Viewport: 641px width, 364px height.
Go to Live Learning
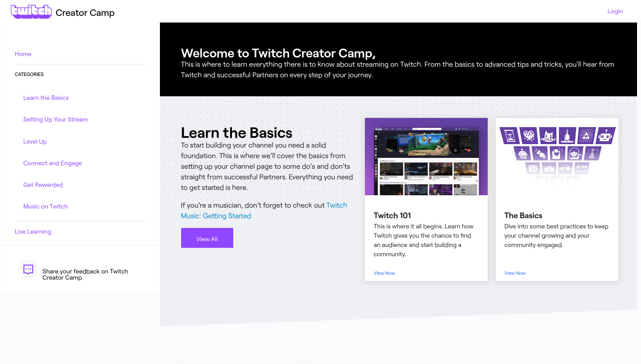pos(33,231)
